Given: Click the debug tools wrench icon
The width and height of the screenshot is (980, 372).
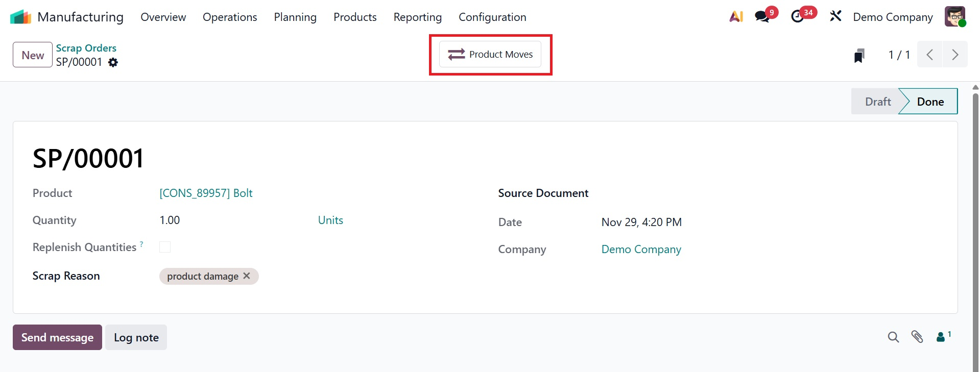Looking at the screenshot, I should pyautogui.click(x=835, y=16).
